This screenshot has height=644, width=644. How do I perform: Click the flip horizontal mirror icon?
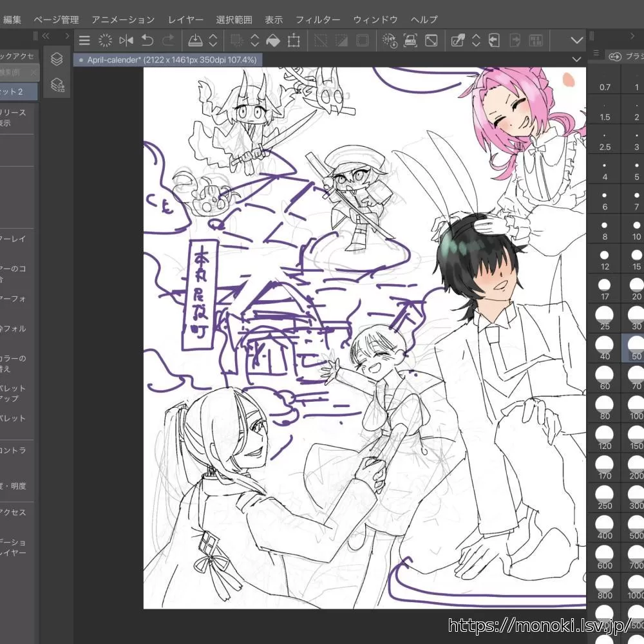[x=126, y=41]
